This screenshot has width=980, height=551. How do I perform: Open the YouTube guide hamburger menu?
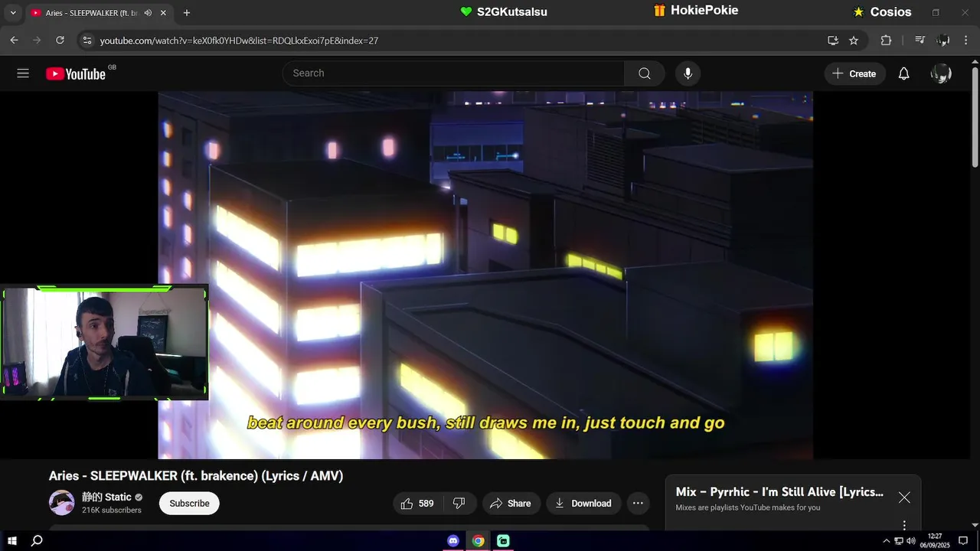click(x=23, y=73)
